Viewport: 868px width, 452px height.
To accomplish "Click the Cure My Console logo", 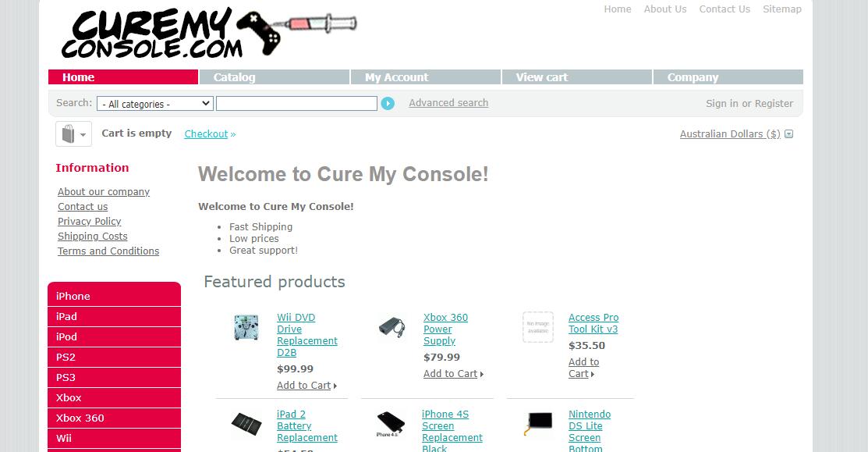I will pos(209,32).
